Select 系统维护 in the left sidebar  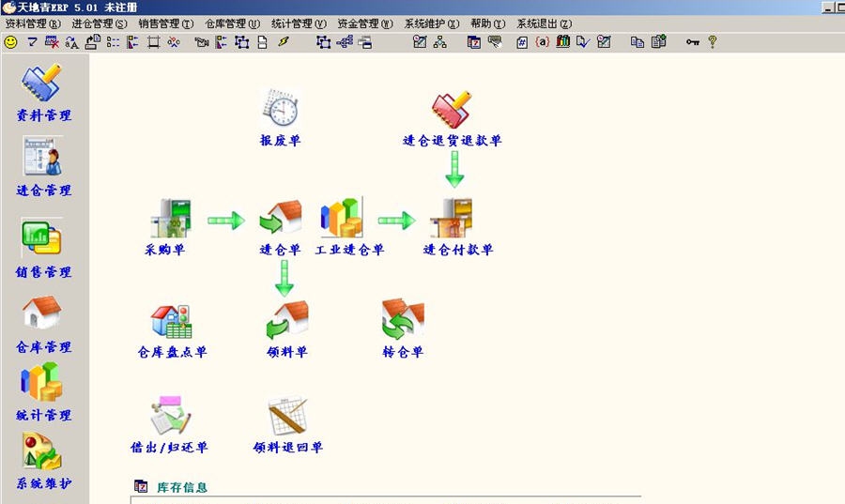tap(43, 462)
